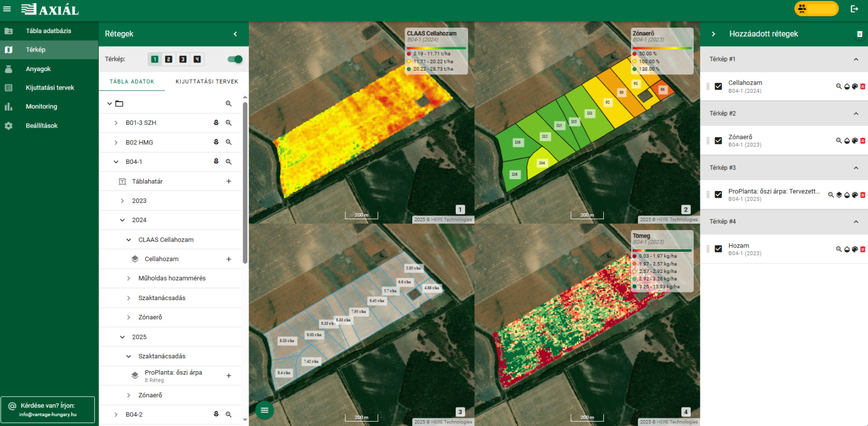Zoom to field B04-1

pyautogui.click(x=228, y=162)
